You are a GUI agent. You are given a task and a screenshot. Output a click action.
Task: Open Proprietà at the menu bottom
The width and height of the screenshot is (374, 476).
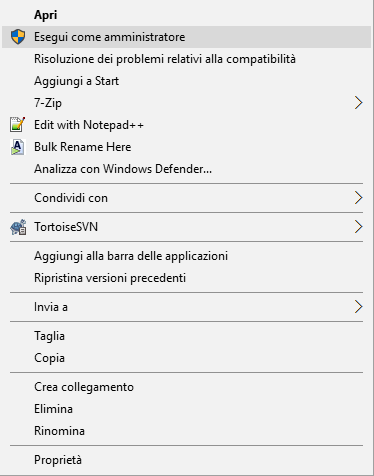[x=187, y=460]
